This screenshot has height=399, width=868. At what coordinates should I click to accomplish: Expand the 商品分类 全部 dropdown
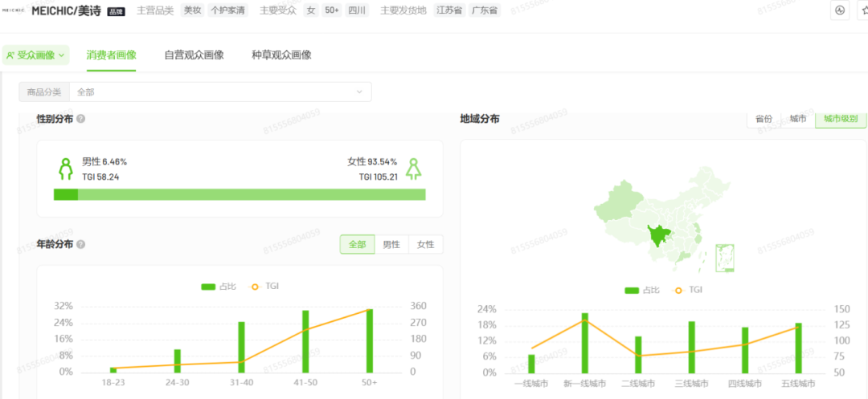pos(194,92)
